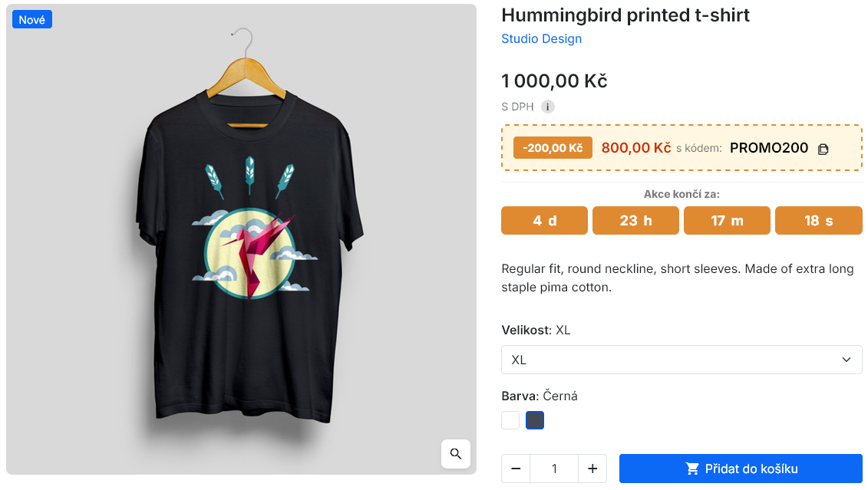Screen dimensions: 868x490
Task: Click the cart icon in Přidat do košíku
Action: click(692, 469)
